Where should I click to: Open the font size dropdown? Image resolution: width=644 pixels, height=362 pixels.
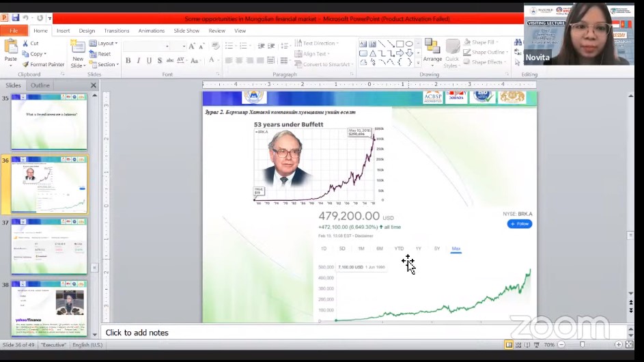pos(184,46)
